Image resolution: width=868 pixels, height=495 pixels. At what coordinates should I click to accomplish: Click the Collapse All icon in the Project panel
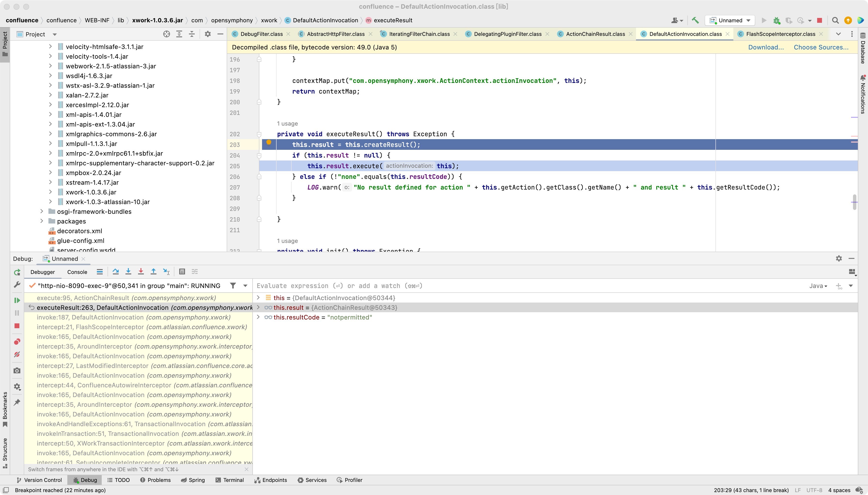(x=192, y=34)
